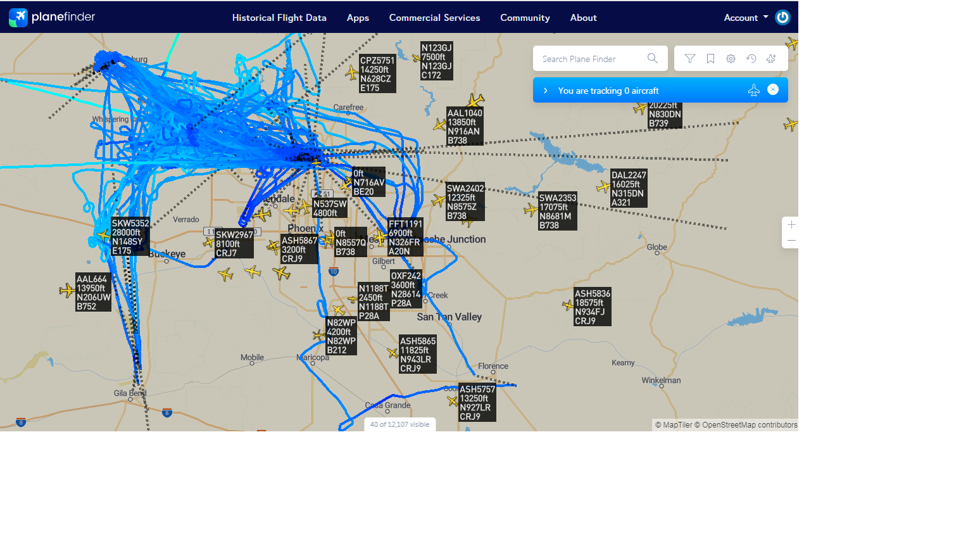Click the Globe town label
This screenshot has width=980, height=546.
point(656,247)
